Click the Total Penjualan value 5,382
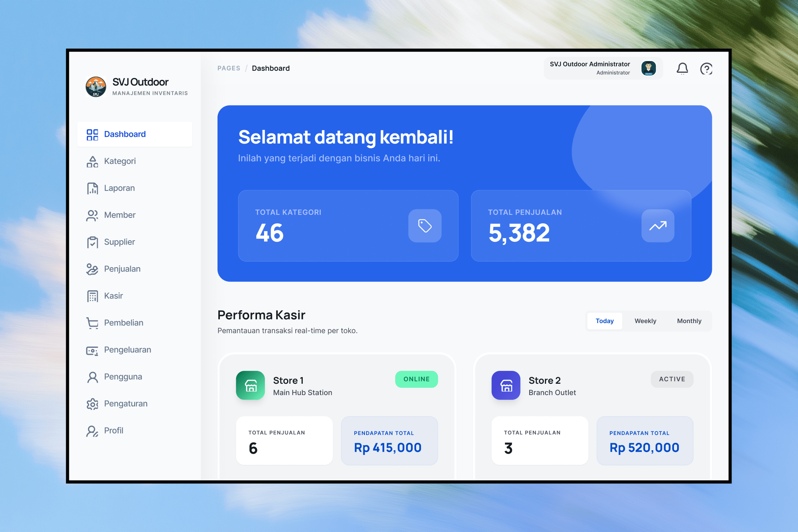798x532 pixels. (519, 233)
